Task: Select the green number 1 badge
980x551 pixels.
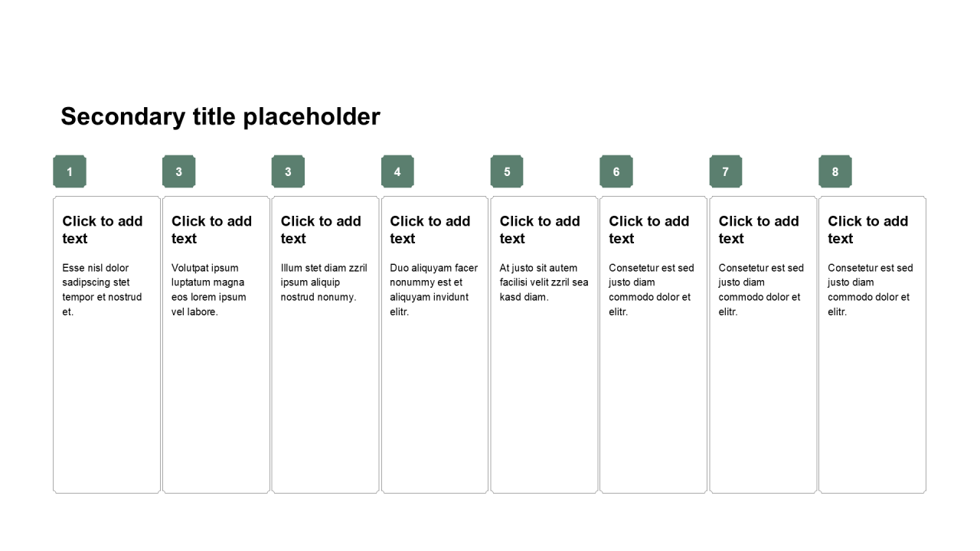Action: click(70, 171)
